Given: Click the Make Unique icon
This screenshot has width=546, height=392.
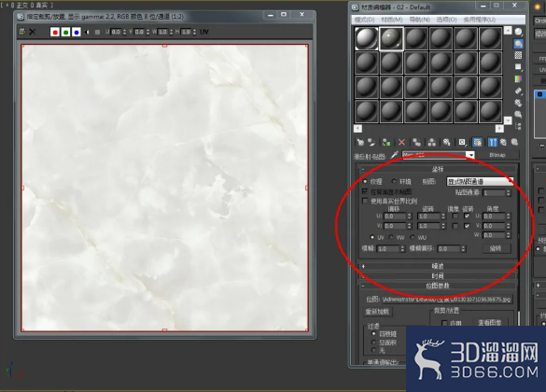Looking at the screenshot, I should coord(432,142).
